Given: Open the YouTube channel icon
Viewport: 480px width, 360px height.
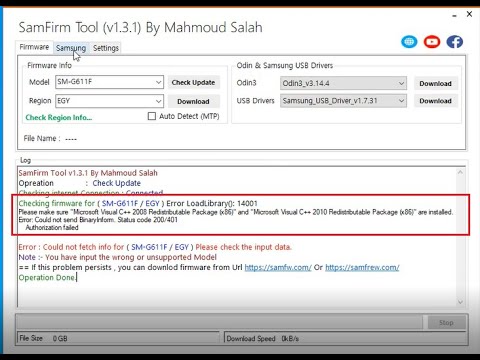Looking at the screenshot, I should pyautogui.click(x=432, y=42).
